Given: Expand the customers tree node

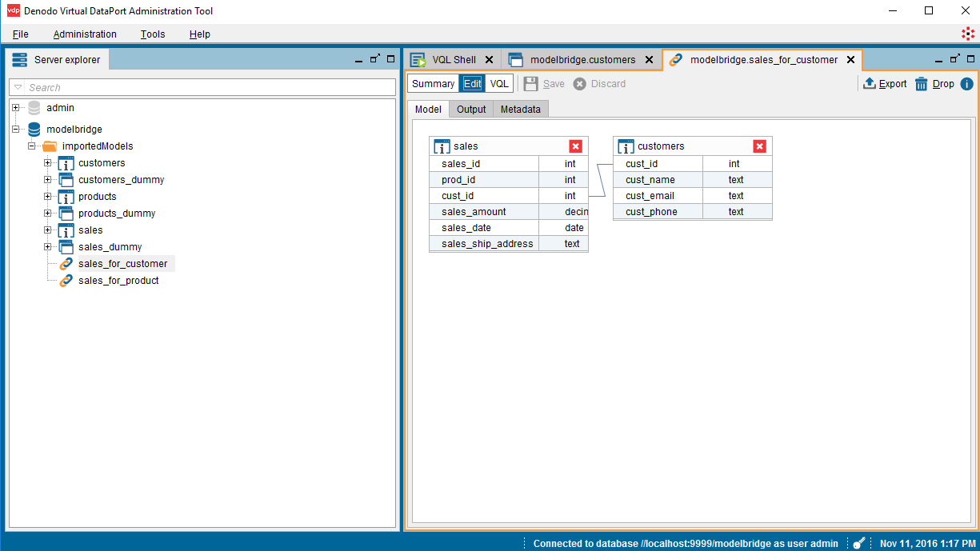Looking at the screenshot, I should 48,163.
